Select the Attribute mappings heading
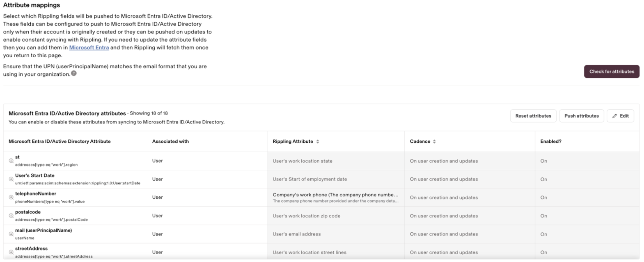The image size is (644, 262). click(32, 5)
